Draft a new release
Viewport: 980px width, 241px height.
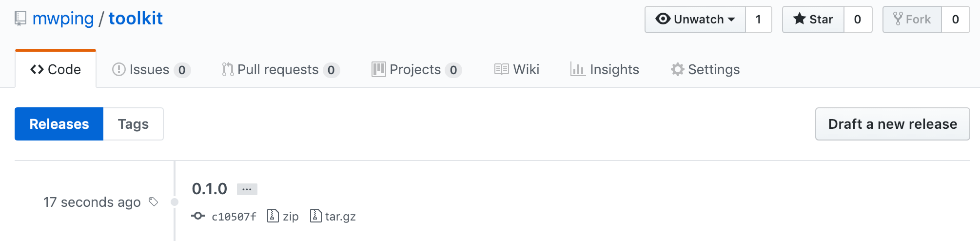(x=892, y=124)
